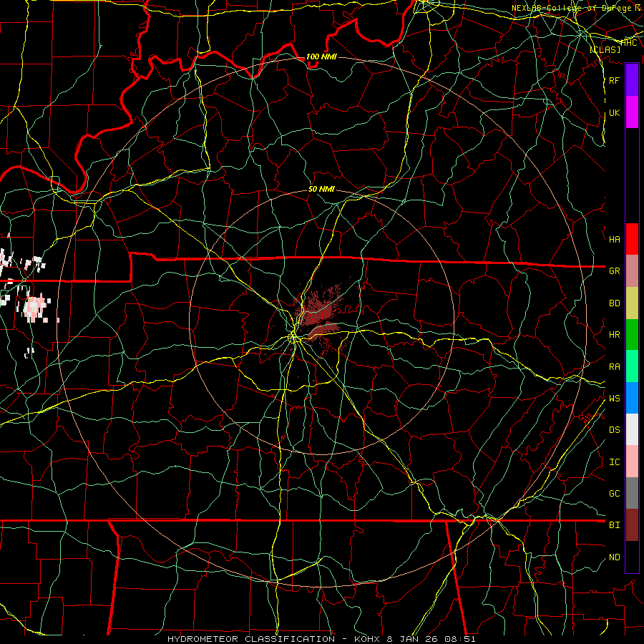This screenshot has width=644, height=644.
Task: Click the GC legend label
Action: [x=615, y=493]
